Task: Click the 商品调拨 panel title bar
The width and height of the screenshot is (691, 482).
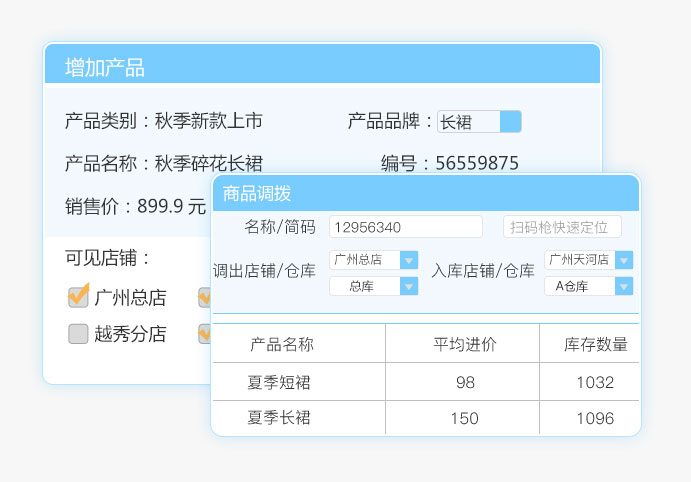Action: pos(425,194)
